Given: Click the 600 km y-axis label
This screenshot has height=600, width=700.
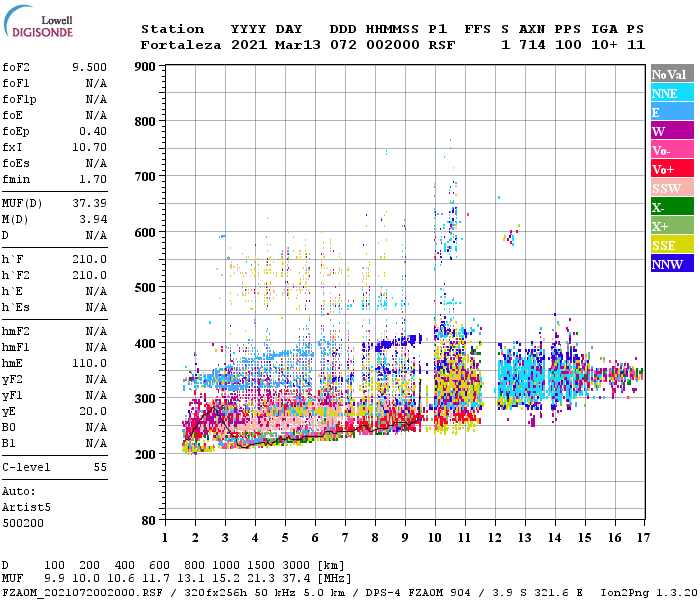Looking at the screenshot, I should pos(145,233).
